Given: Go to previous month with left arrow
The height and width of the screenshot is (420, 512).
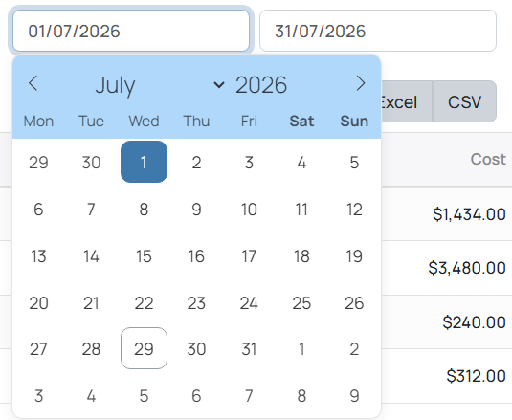Looking at the screenshot, I should pyautogui.click(x=33, y=83).
